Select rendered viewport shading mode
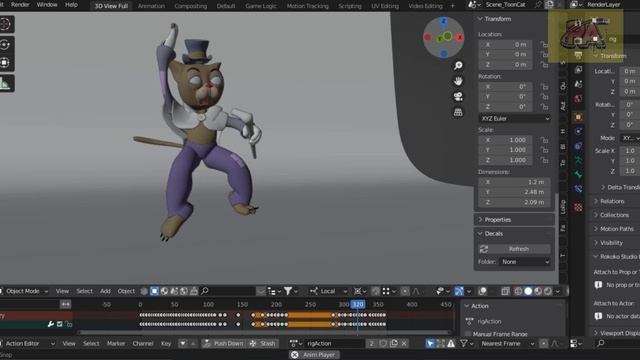 pyautogui.click(x=548, y=291)
